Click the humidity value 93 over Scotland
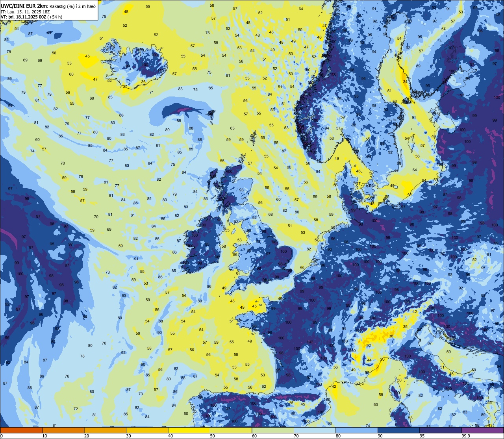Image resolution: width=504 pixels, height=439 pixels. click(x=241, y=190)
